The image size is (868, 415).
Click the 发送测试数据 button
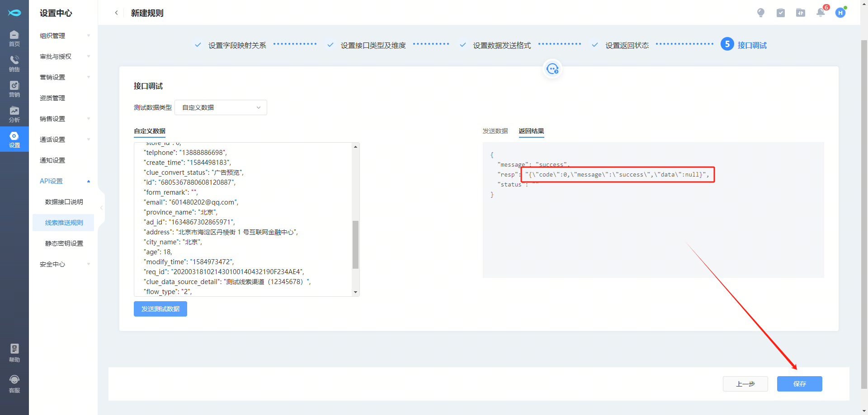pyautogui.click(x=160, y=309)
